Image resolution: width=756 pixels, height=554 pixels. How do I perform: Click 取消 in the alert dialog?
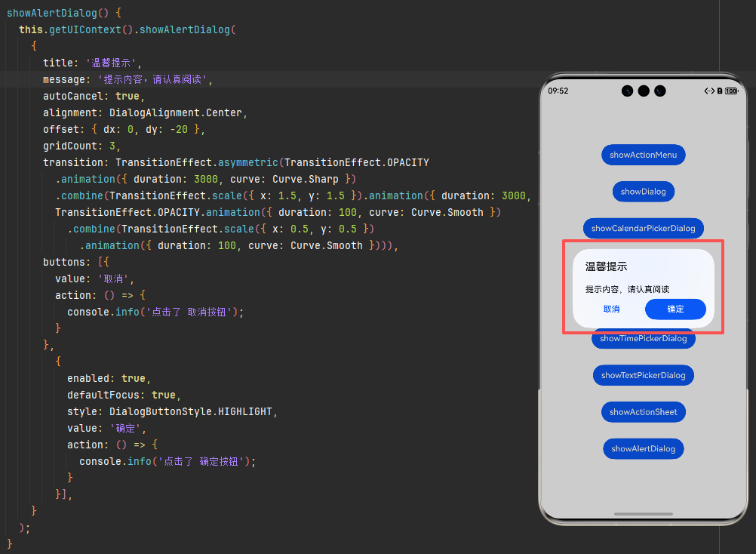coord(611,309)
